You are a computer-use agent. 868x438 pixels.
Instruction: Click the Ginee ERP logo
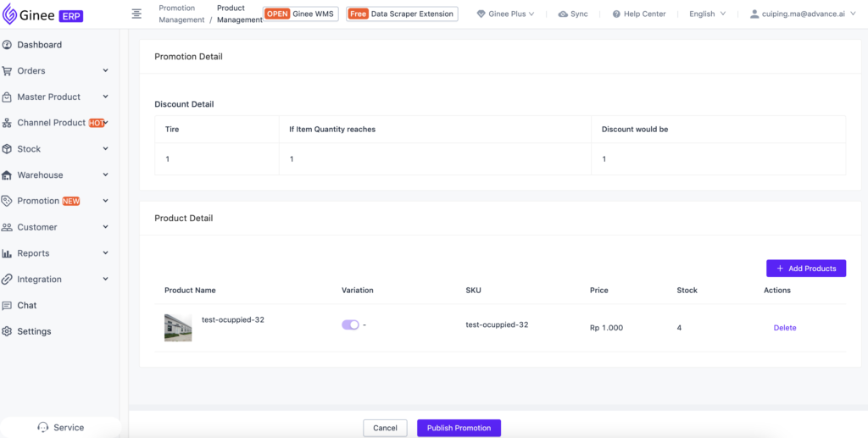pos(43,14)
